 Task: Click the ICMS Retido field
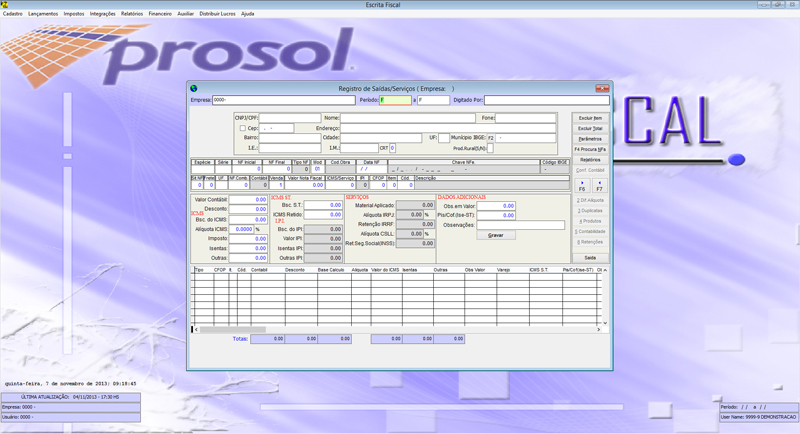tap(323, 214)
